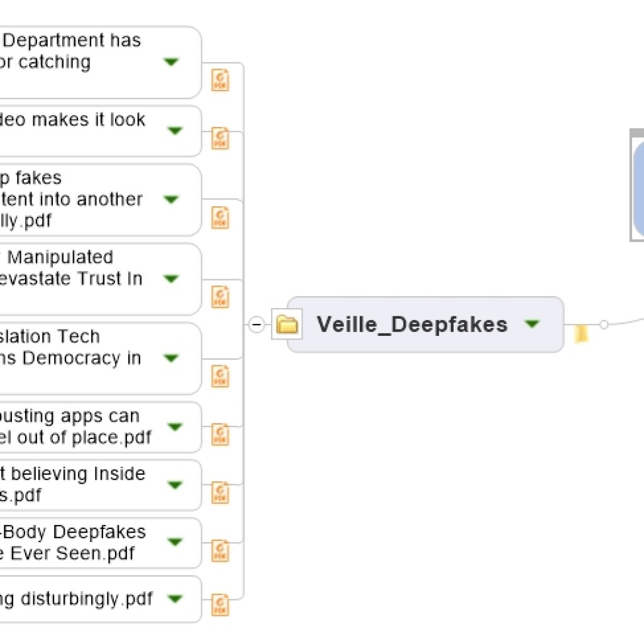
Task: Open dropdown arrow on disturbingly.pdf topic
Action: [x=175, y=599]
